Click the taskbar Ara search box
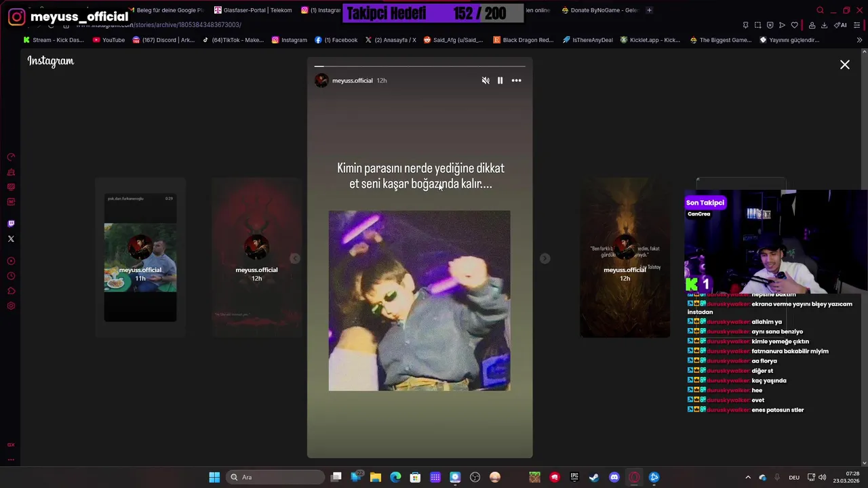The height and width of the screenshot is (488, 868). (275, 477)
